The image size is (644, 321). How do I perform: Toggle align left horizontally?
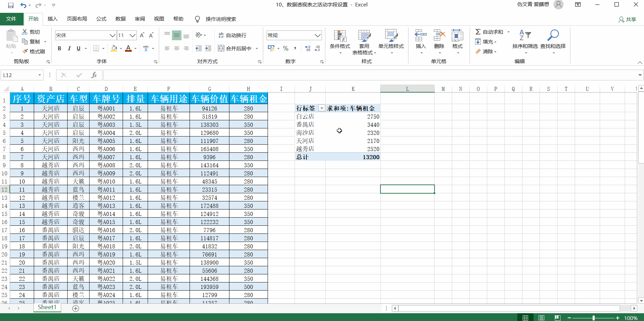pos(167,48)
